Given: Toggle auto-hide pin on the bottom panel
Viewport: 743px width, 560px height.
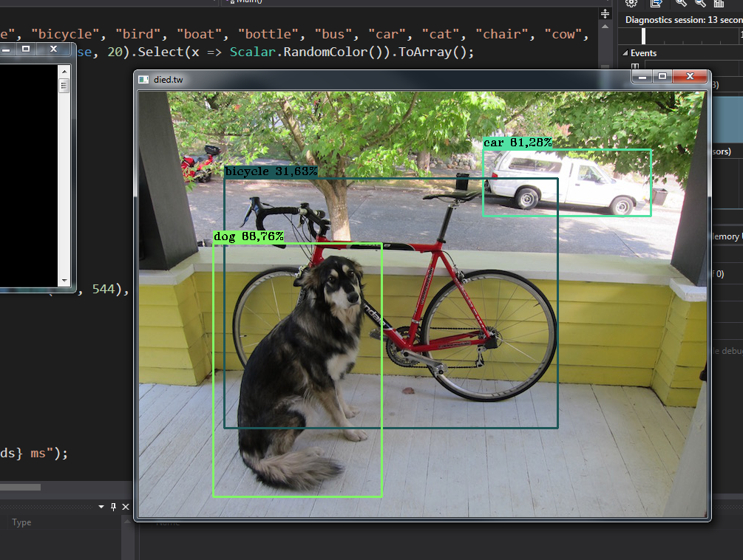Looking at the screenshot, I should (x=113, y=507).
